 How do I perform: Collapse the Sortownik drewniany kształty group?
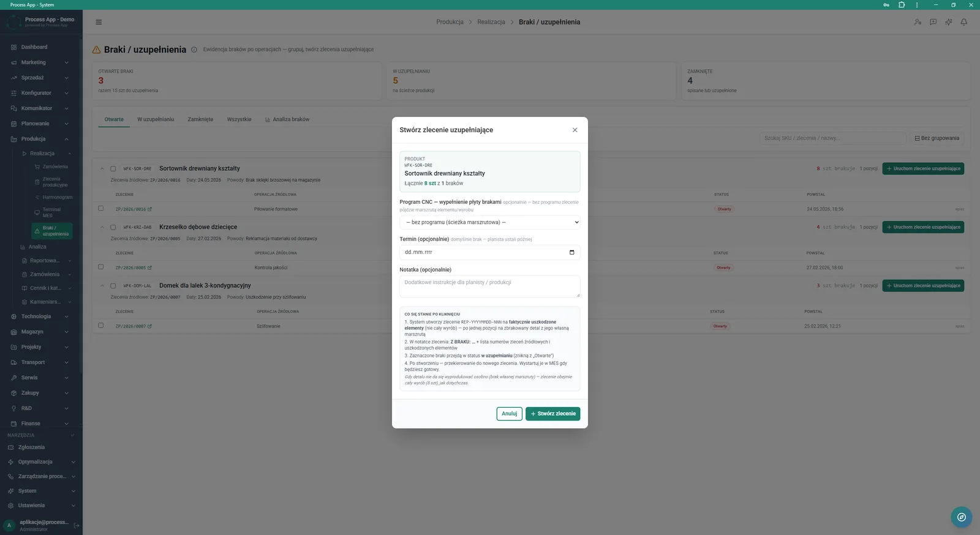click(102, 168)
